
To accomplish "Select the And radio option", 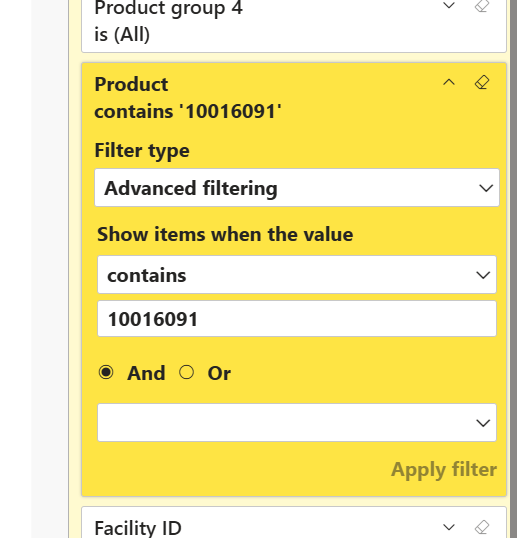I will (x=106, y=373).
